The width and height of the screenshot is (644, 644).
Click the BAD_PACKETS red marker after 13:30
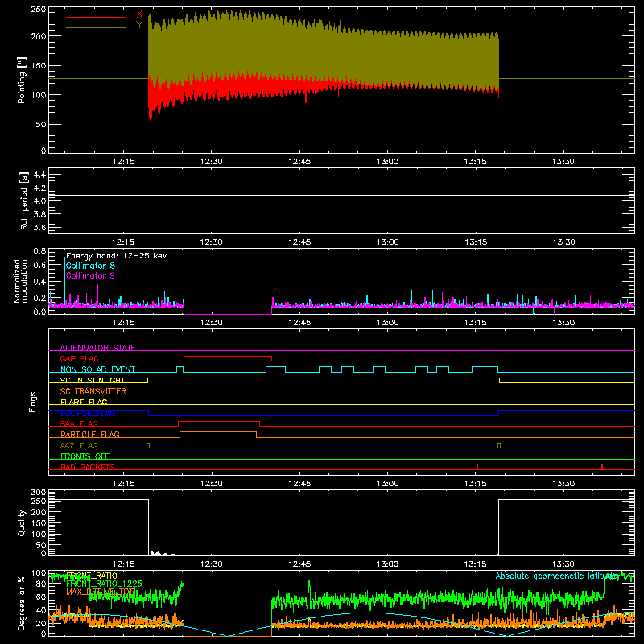602,467
